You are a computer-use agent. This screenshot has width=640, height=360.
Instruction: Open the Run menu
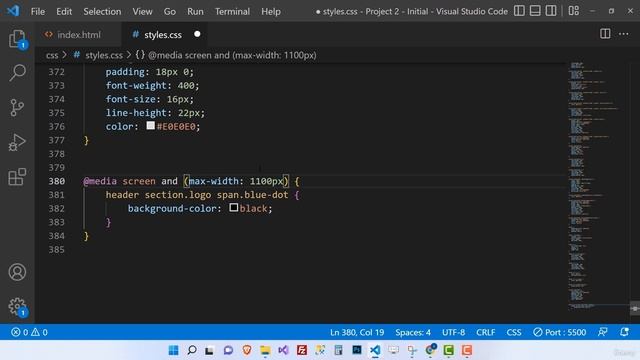(x=195, y=11)
